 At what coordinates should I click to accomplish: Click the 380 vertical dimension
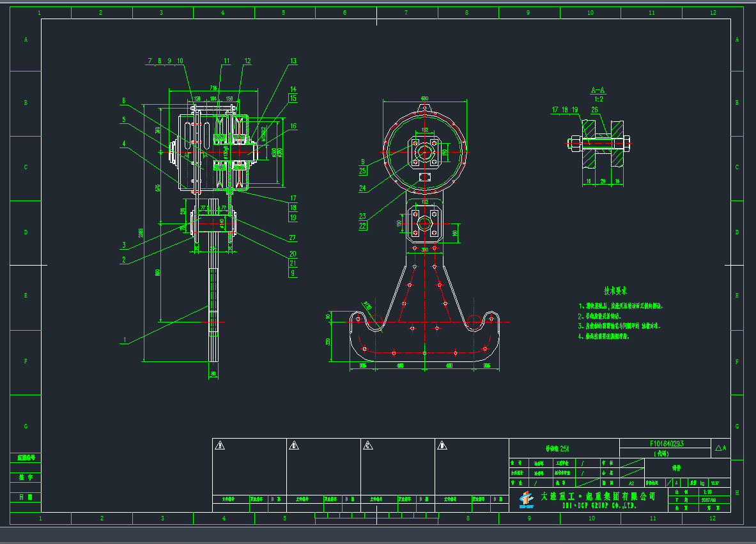coord(157,130)
